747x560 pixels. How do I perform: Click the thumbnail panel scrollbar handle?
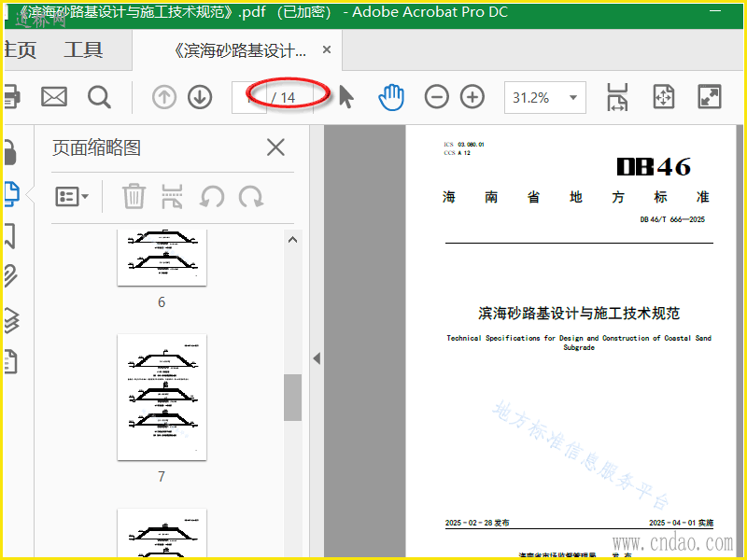tap(293, 398)
